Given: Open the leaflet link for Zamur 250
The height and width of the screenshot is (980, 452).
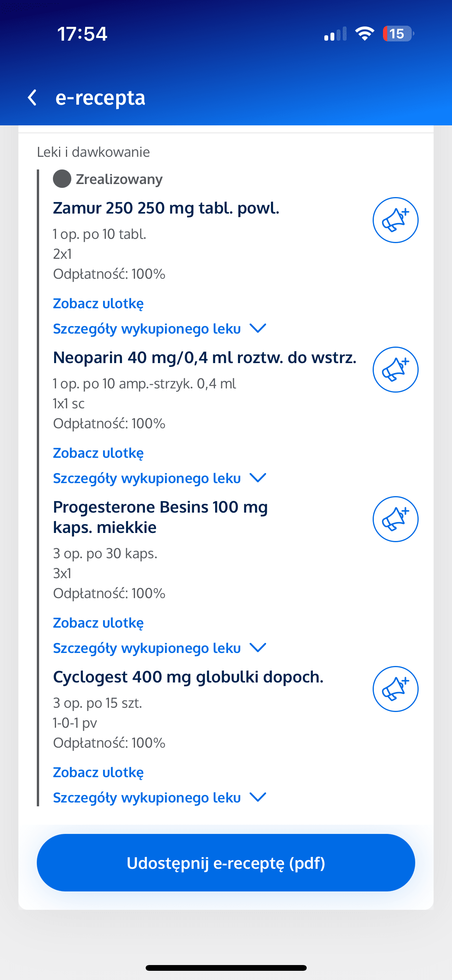Looking at the screenshot, I should click(98, 304).
